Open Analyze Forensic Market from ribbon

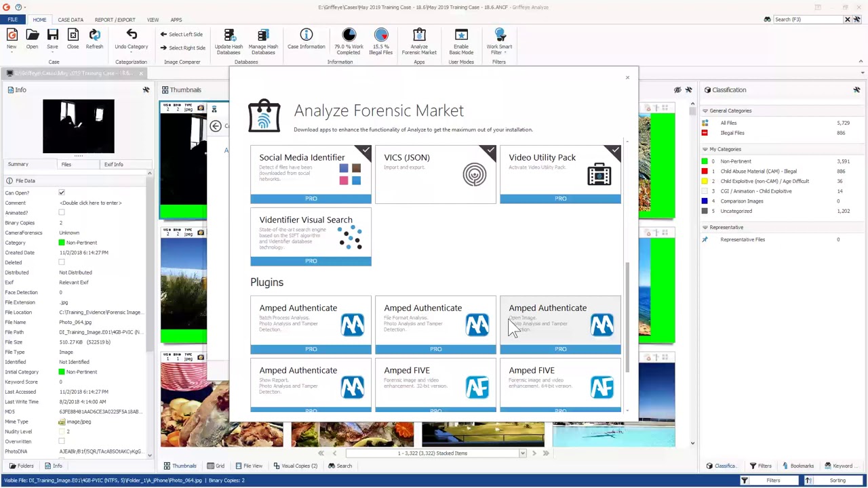point(419,41)
